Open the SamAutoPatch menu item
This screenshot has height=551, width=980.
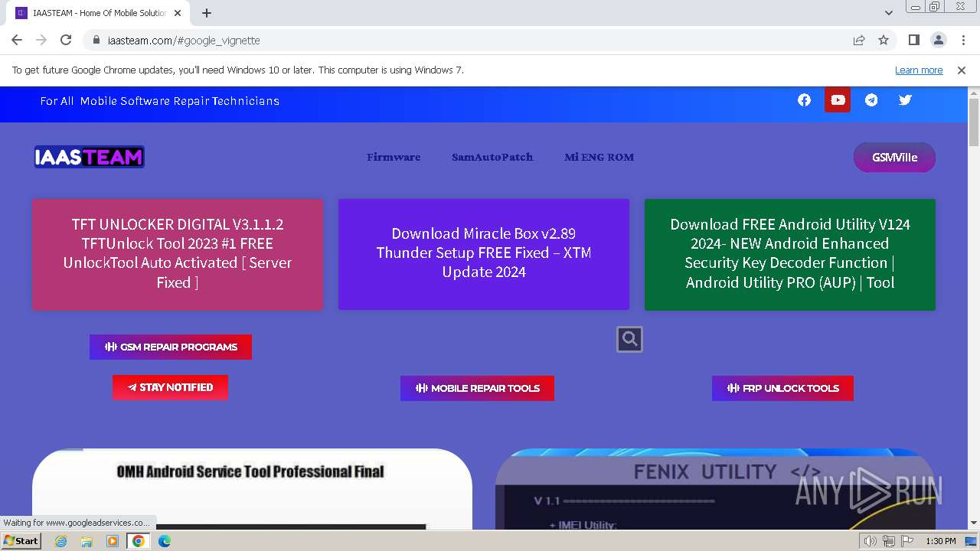(x=492, y=157)
